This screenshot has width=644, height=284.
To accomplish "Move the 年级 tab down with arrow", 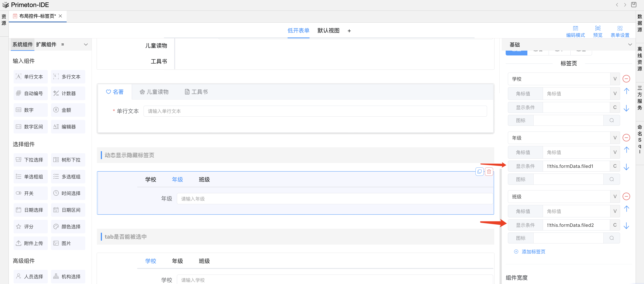I will pos(626,167).
